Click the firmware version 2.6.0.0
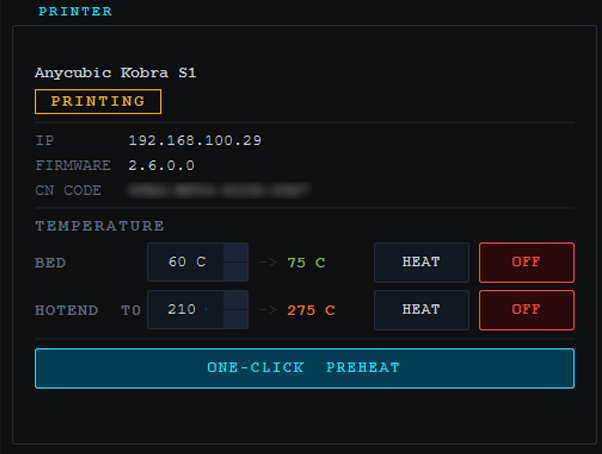Image resolution: width=602 pixels, height=454 pixels. coord(161,165)
